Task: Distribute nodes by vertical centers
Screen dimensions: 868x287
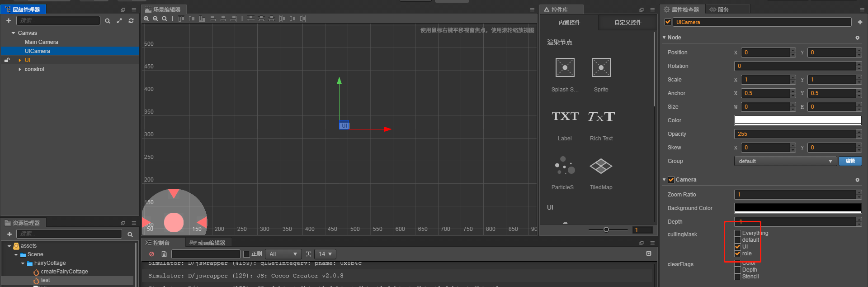Action: (x=261, y=19)
